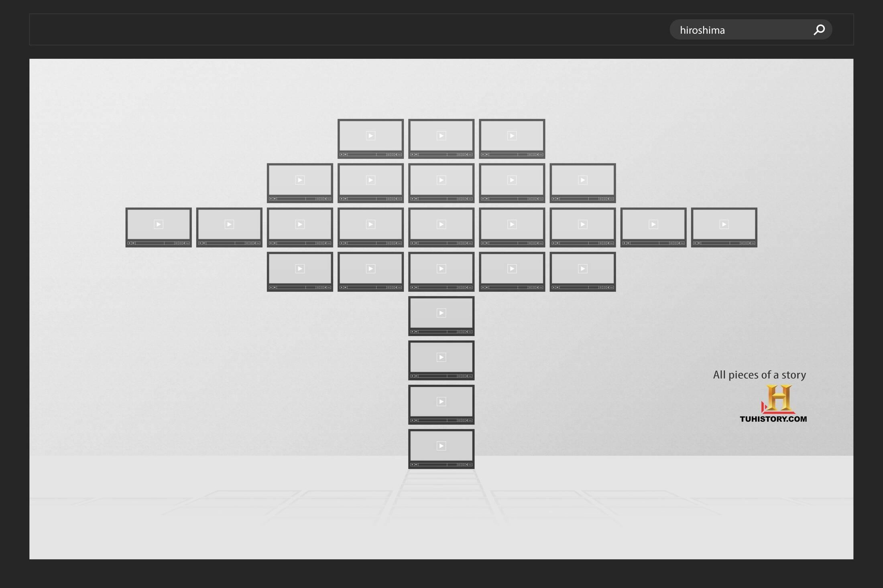The width and height of the screenshot is (883, 588).
Task: Play the center video of the second row
Action: coord(441,180)
